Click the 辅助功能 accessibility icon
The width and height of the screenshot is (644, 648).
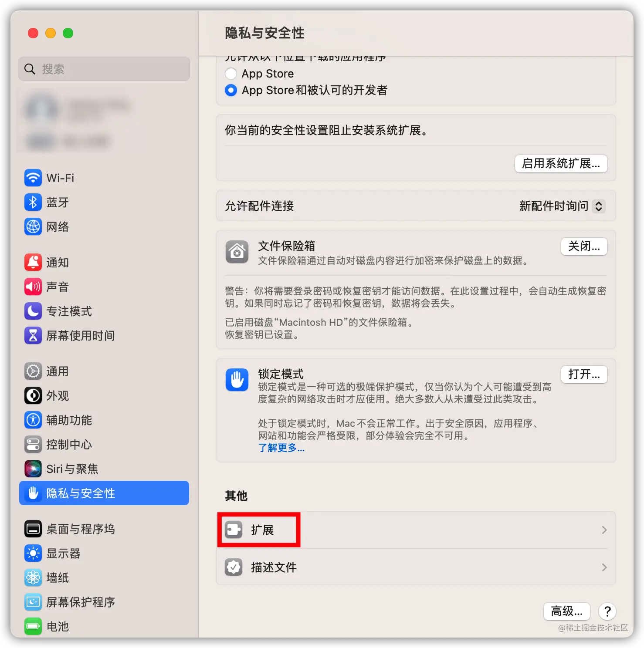(x=33, y=420)
